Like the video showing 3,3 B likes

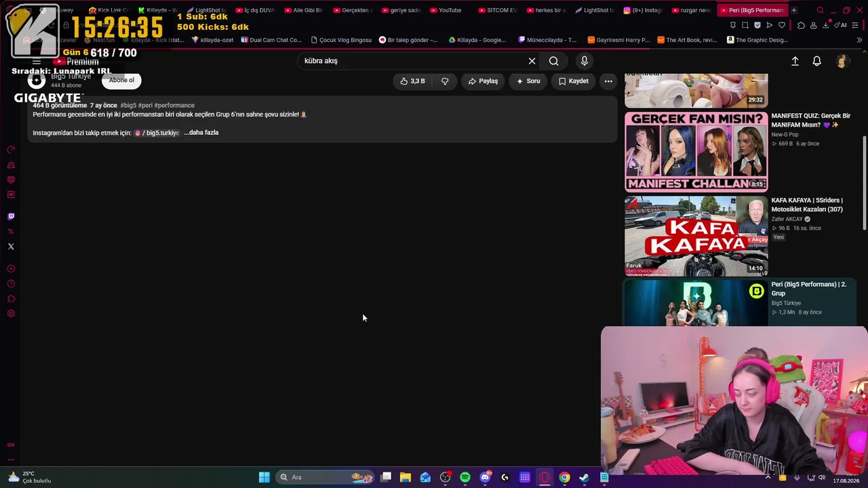(x=412, y=81)
